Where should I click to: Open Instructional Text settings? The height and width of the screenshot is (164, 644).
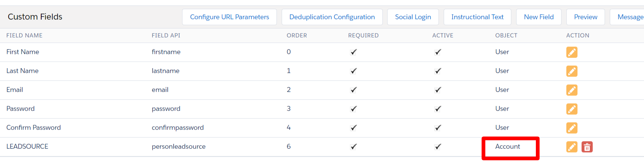point(477,17)
